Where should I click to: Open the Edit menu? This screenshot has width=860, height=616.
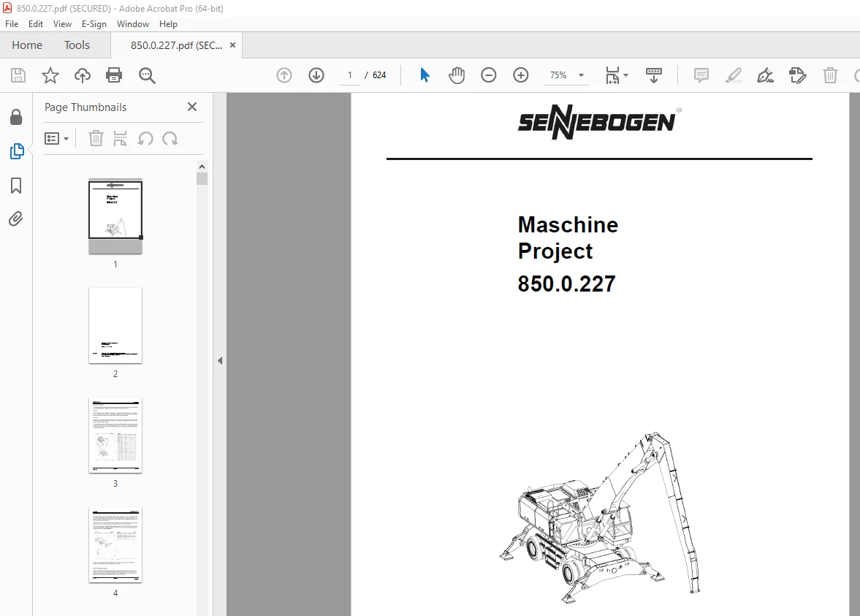coord(36,24)
